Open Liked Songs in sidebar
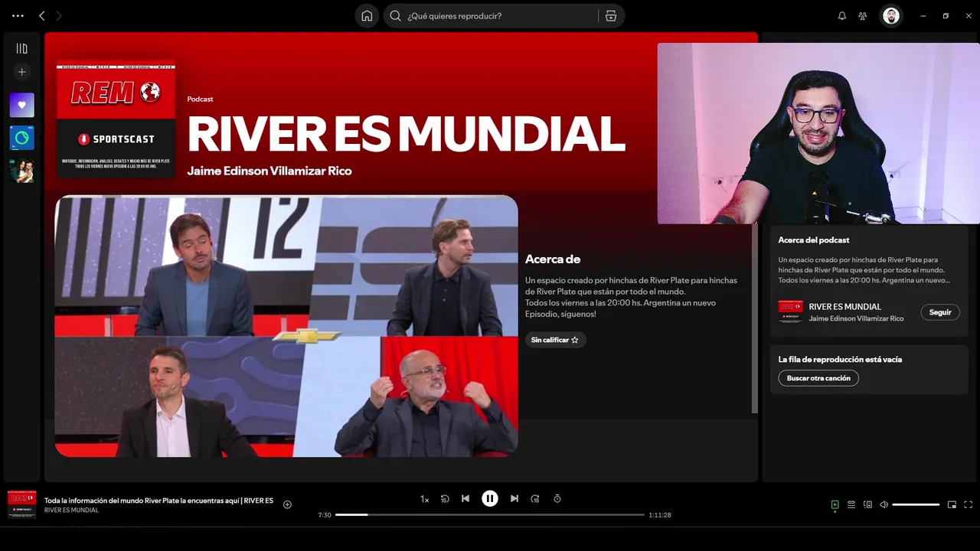 21,105
